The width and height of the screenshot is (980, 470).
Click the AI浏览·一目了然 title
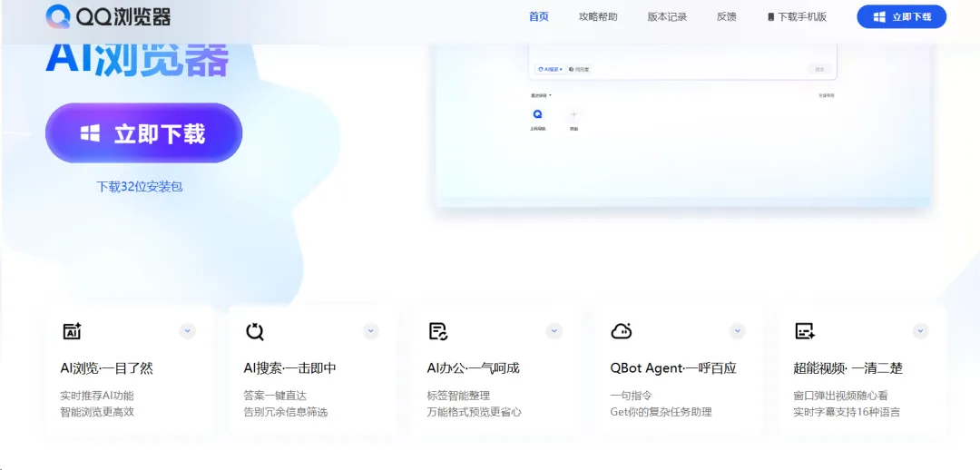(107, 368)
